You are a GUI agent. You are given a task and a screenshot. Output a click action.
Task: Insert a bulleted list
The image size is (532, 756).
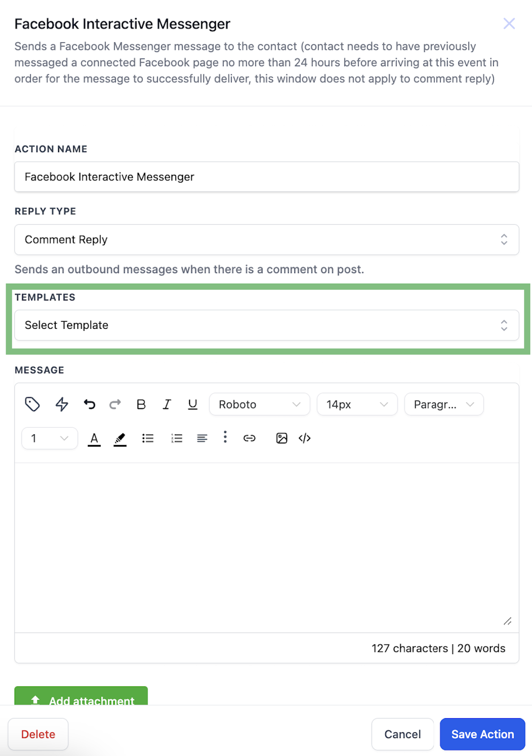pyautogui.click(x=148, y=438)
